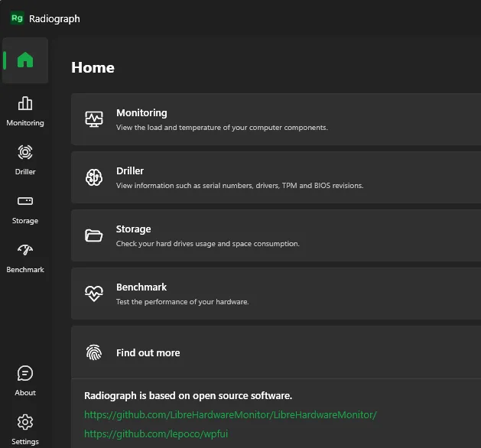Screen dimensions: 481x448
Task: Collapse the Find out more section
Action: coord(148,353)
